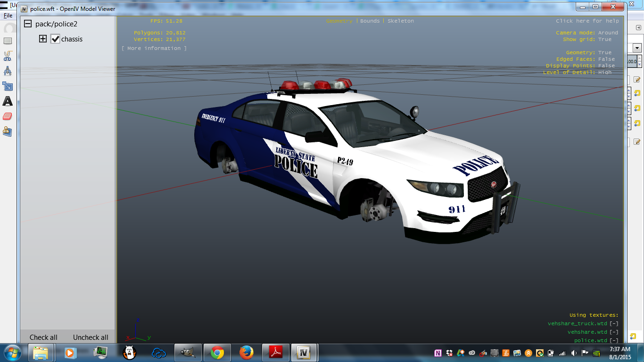The height and width of the screenshot is (362, 644).
Task: Switch to the Skeleton view tab
Action: tap(400, 21)
